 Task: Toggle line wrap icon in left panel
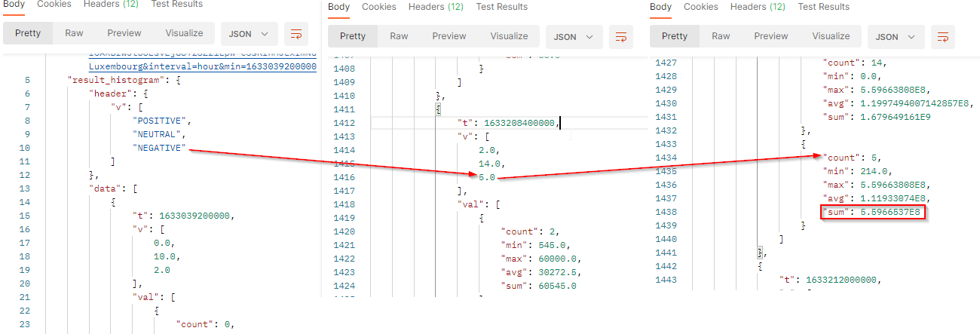click(296, 34)
